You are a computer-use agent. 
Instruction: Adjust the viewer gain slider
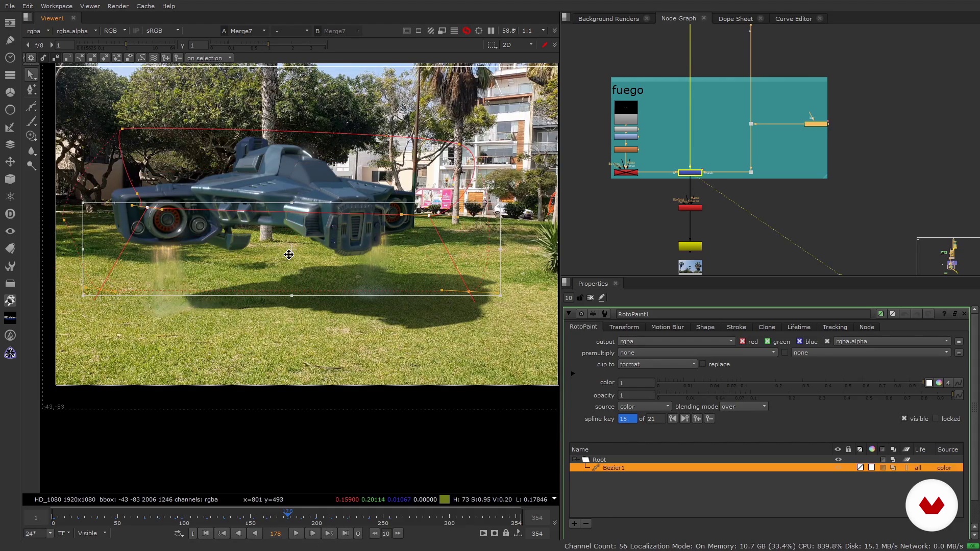(126, 46)
